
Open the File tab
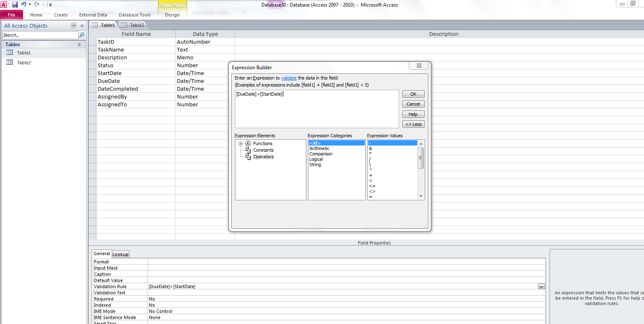point(12,15)
